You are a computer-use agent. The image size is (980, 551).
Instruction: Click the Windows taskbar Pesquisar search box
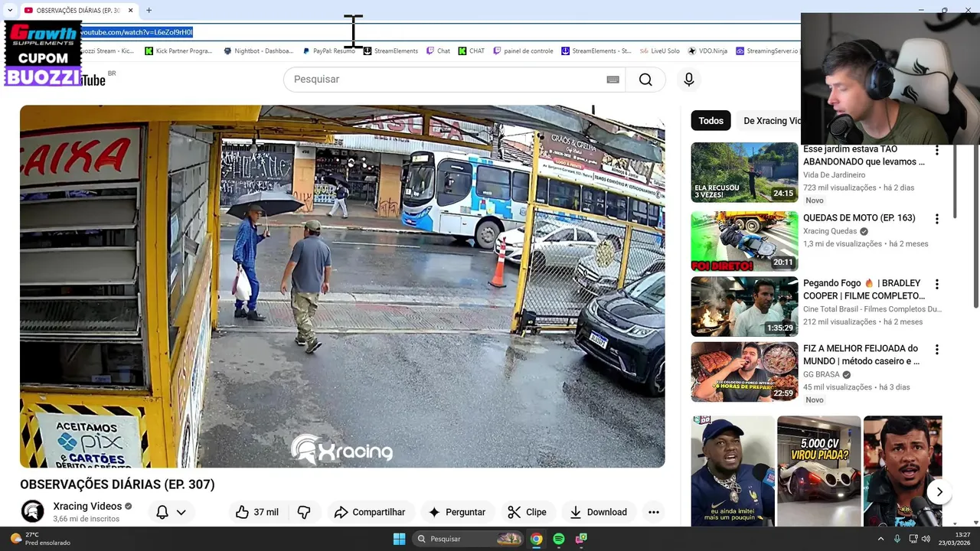pyautogui.click(x=469, y=539)
